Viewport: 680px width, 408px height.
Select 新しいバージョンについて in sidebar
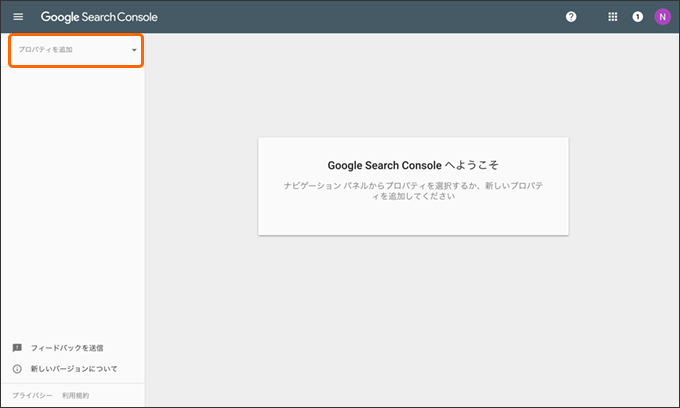(x=74, y=369)
